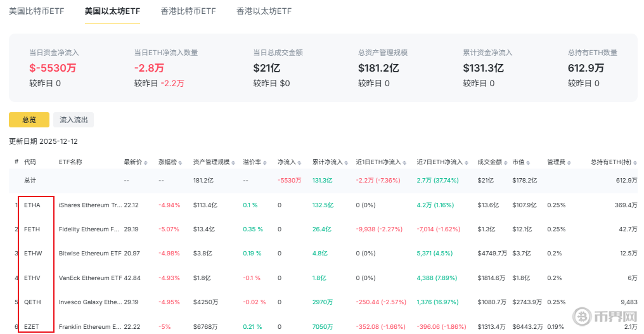The width and height of the screenshot is (644, 334).
Task: Click the 累计净流入 sort icon
Action: coord(346,162)
